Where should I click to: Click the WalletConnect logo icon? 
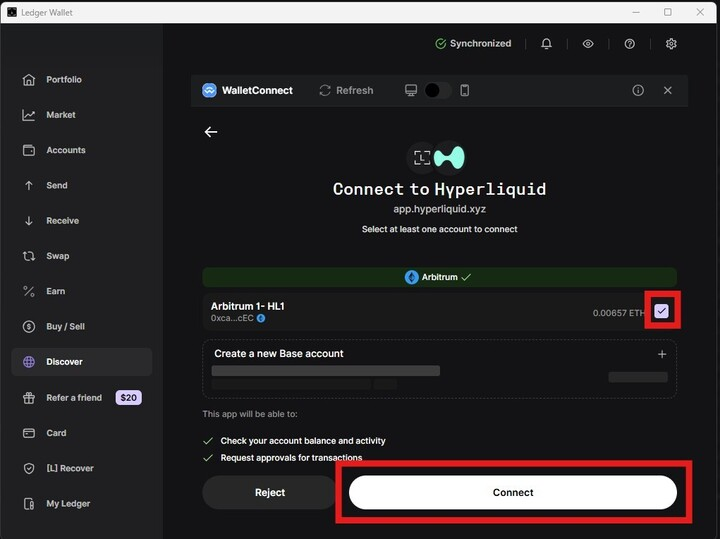(209, 90)
